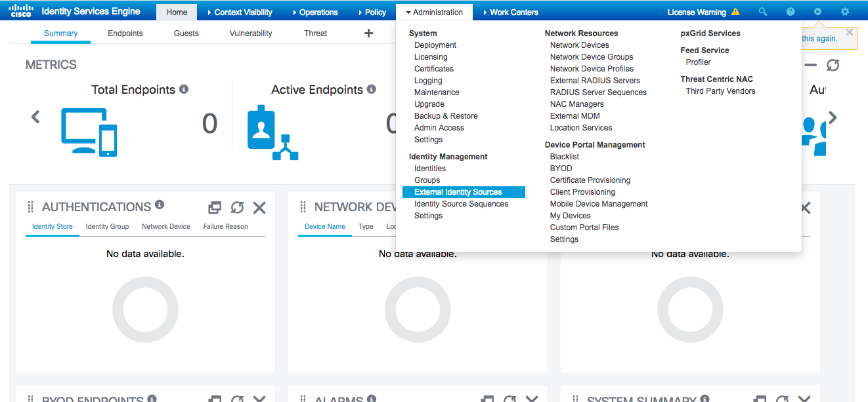
Task: Click the play circle icon in header
Action: [817, 12]
